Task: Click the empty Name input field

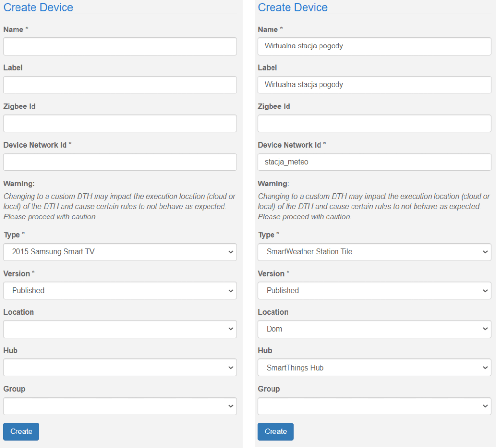Action: coord(120,46)
